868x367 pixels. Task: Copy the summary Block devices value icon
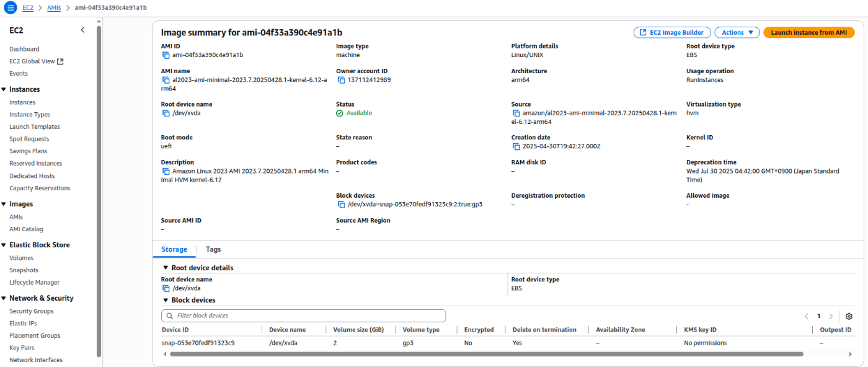pyautogui.click(x=341, y=204)
